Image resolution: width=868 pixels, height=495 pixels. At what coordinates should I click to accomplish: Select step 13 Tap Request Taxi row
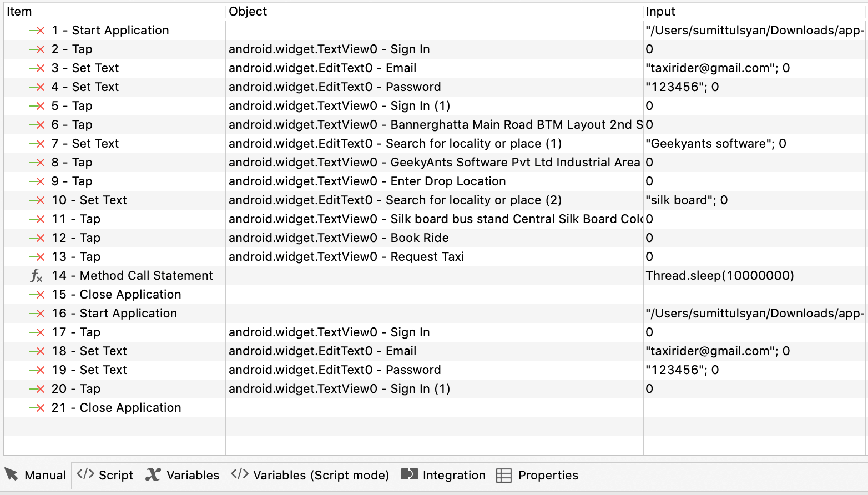tap(435, 257)
